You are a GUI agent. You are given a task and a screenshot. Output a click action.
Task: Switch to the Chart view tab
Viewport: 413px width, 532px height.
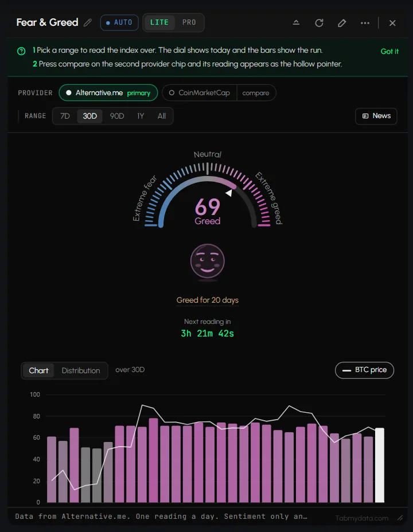[38, 370]
